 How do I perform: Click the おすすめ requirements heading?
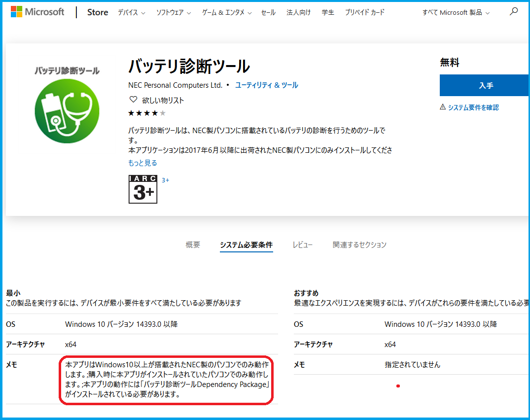coord(306,293)
